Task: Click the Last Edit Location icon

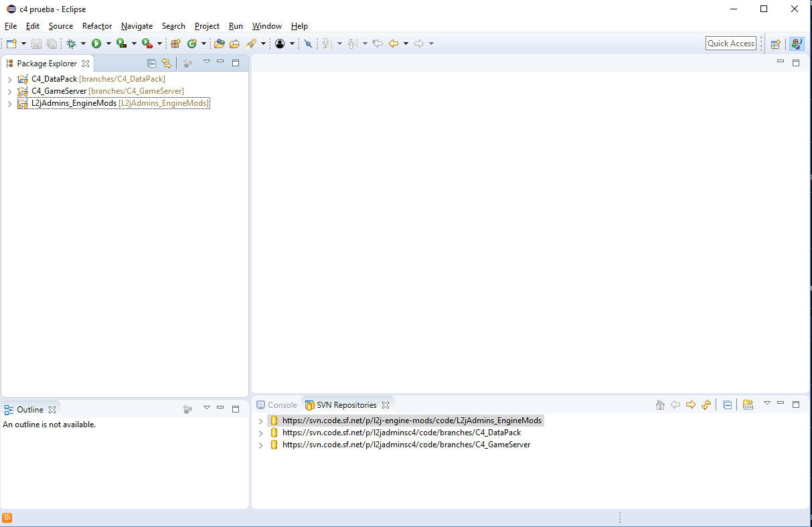Action: (378, 44)
